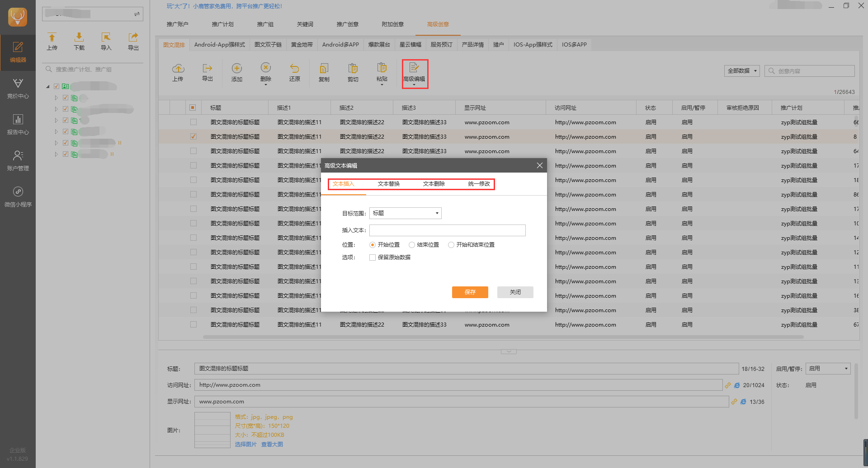This screenshot has height=468, width=868.
Task: Click the top promotional banner link
Action: 224,6
